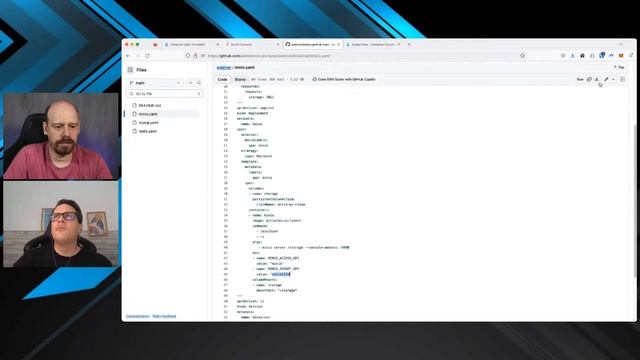Image resolution: width=640 pixels, height=360 pixels.
Task: Click the GitHub Copilot promo link
Action: (344, 80)
